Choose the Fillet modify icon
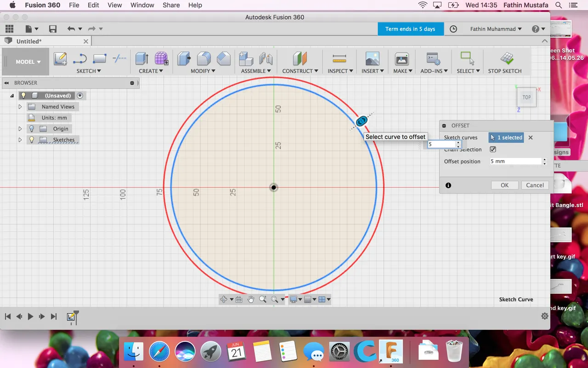The width and height of the screenshot is (588, 368). point(204,58)
